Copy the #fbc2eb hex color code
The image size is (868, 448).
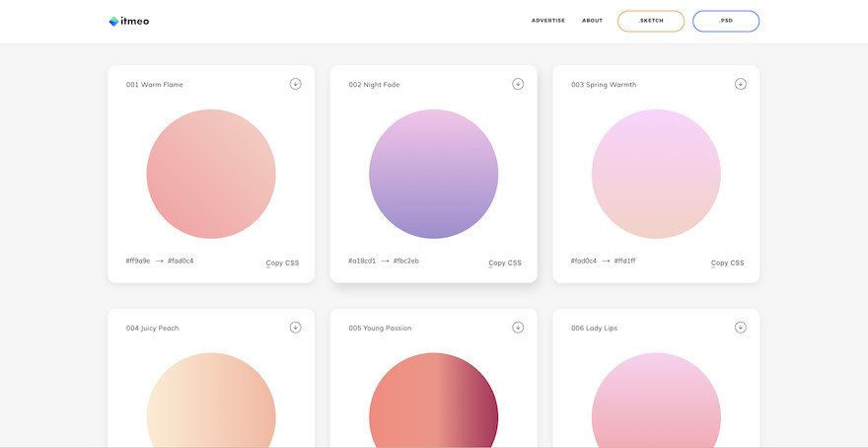(406, 261)
